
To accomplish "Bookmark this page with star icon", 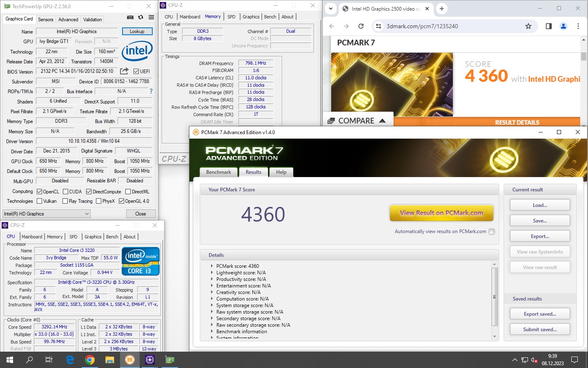I will (528, 26).
